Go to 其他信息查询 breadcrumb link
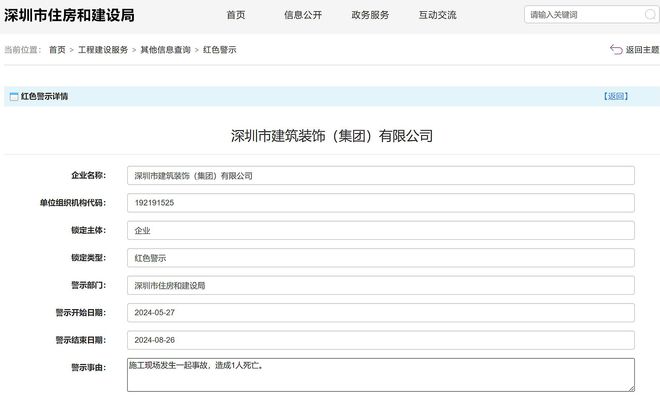Viewport: 660px width, 397px height. tap(165, 50)
